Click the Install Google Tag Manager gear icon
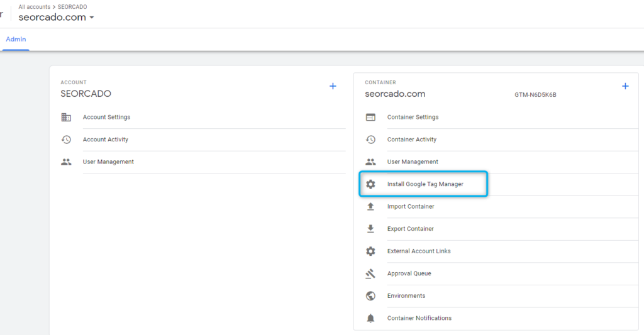 [370, 184]
